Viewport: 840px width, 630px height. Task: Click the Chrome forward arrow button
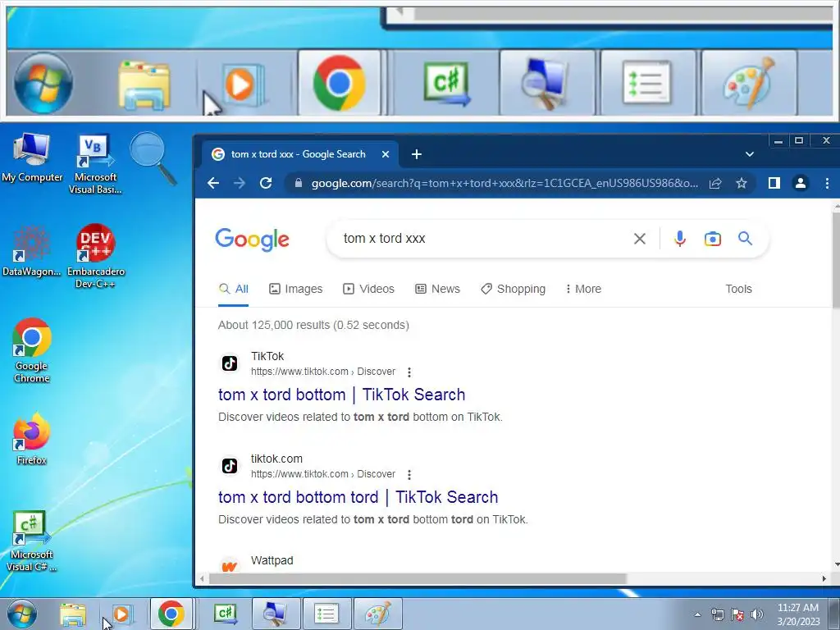[x=240, y=183]
